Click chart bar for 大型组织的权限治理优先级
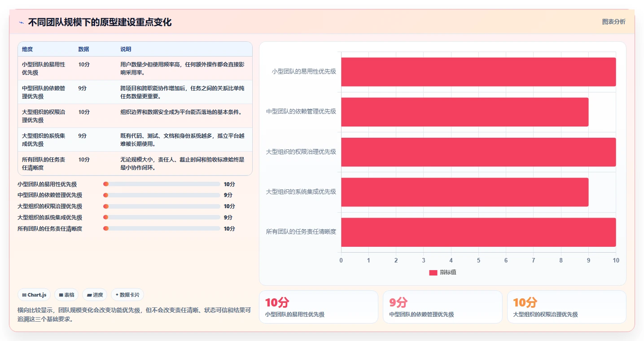The width and height of the screenshot is (644, 341). [x=478, y=152]
